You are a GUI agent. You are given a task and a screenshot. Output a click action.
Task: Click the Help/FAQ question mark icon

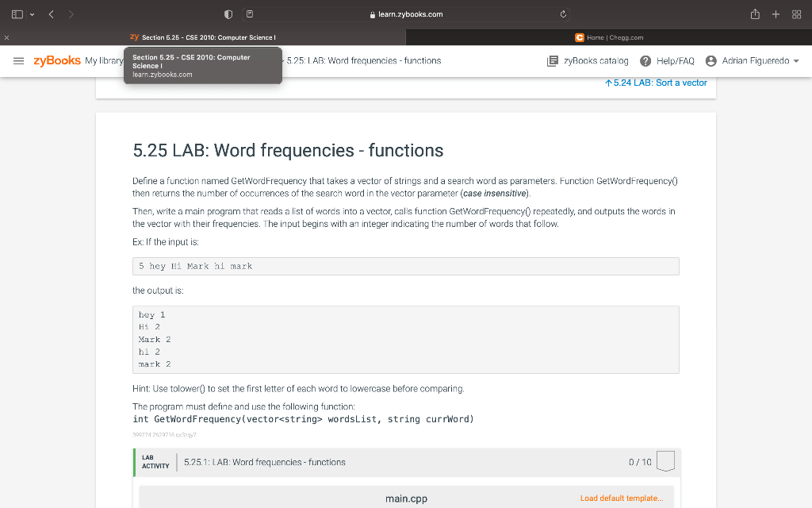[645, 61]
